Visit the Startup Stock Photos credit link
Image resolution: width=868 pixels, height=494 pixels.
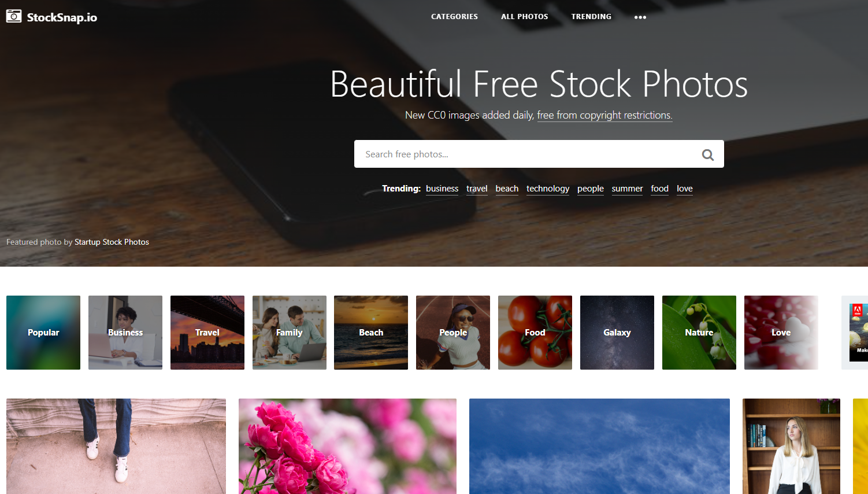click(x=112, y=242)
